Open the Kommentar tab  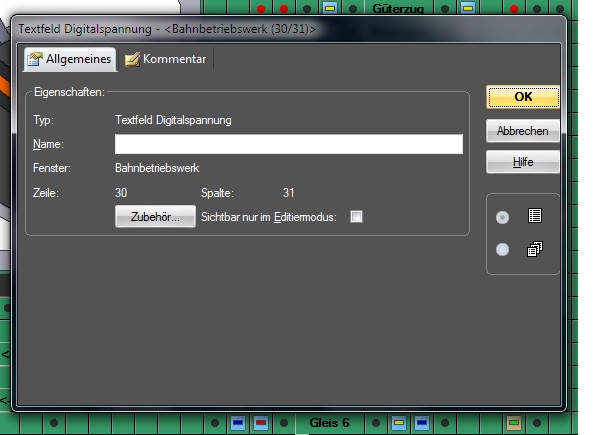coord(166,60)
